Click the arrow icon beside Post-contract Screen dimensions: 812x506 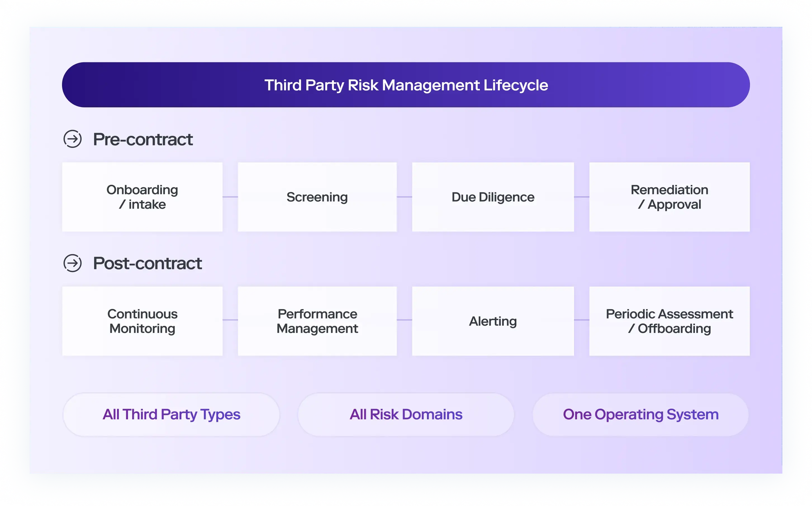73,263
